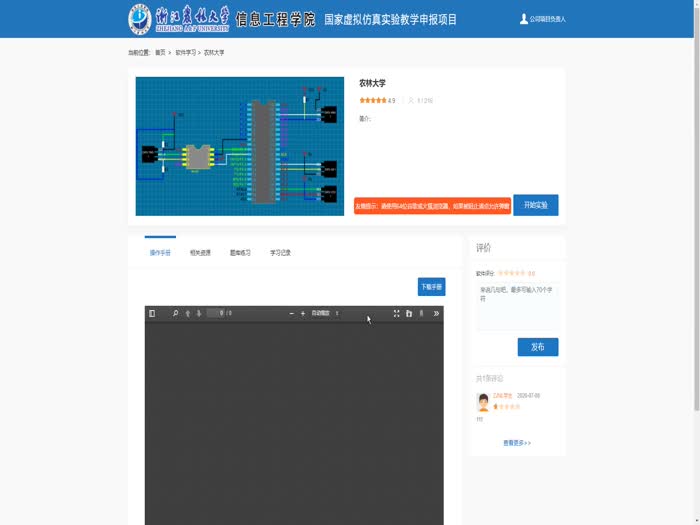Switch PDF to presentation fullscreen mode
The width and height of the screenshot is (700, 525).
point(396,314)
